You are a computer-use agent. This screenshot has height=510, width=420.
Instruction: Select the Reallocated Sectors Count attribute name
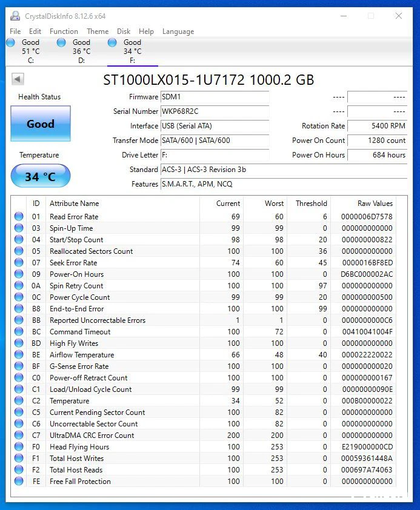(91, 251)
